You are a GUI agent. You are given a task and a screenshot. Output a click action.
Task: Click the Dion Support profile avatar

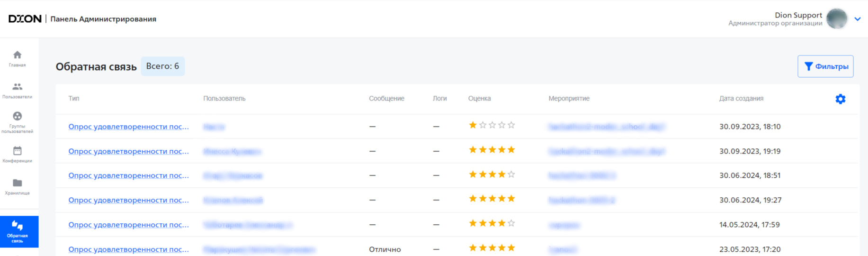(837, 19)
